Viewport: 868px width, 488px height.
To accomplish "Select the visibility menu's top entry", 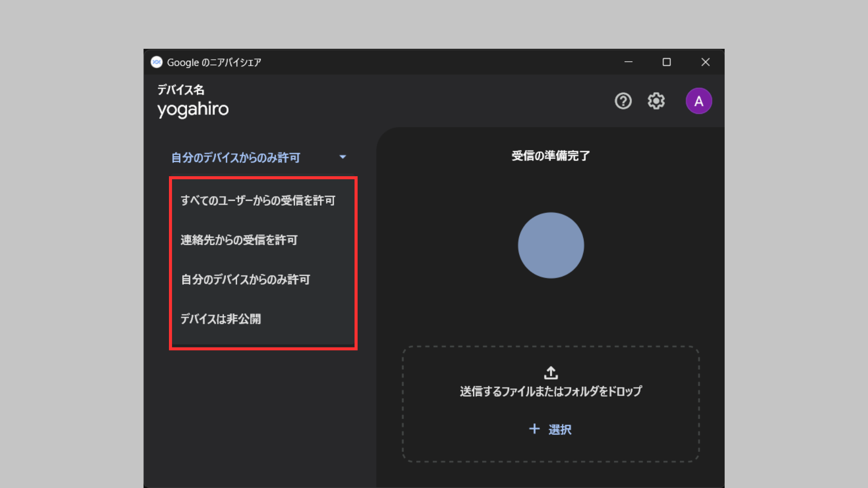I will tap(259, 201).
